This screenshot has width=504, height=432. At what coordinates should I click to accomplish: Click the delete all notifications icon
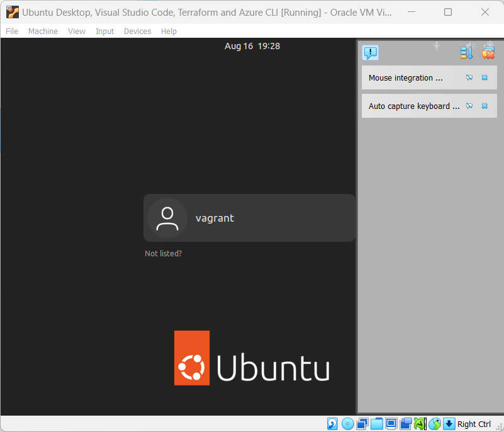point(489,53)
